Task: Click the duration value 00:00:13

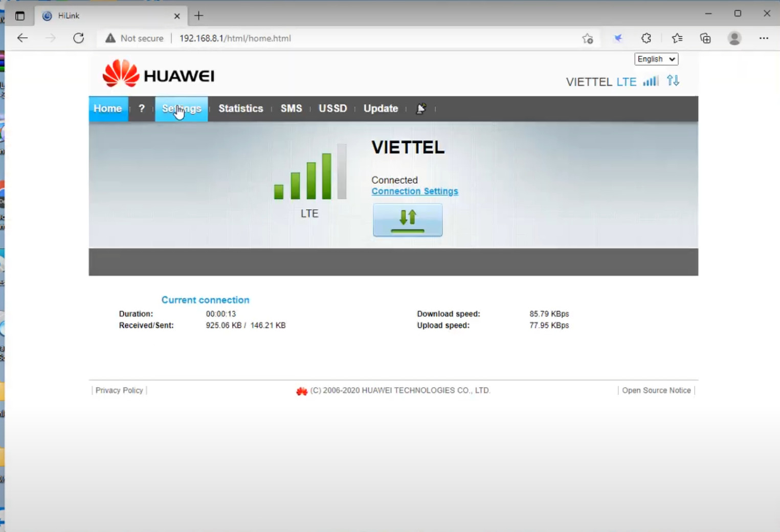Action: [x=221, y=314]
